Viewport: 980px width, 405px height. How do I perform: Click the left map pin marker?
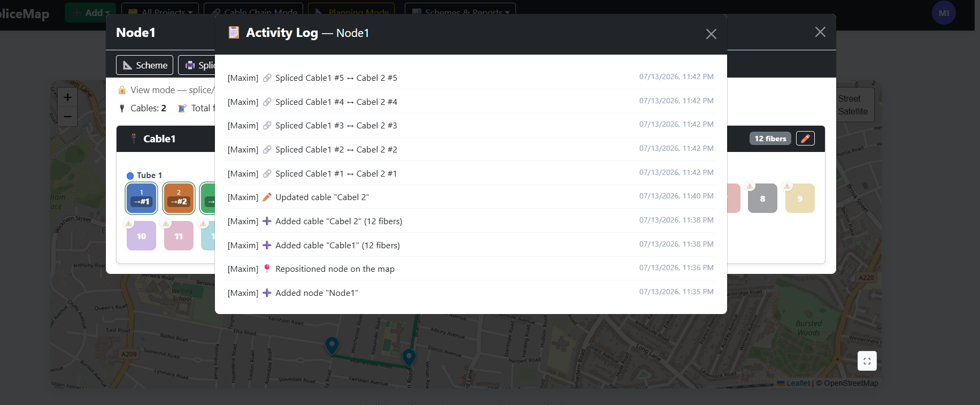point(332,346)
